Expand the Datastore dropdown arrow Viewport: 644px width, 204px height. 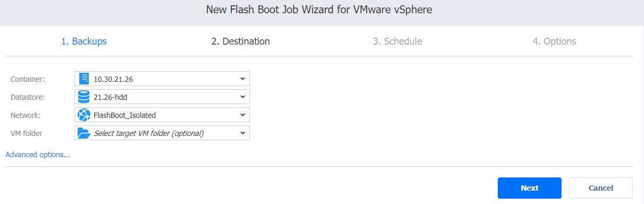pos(242,97)
